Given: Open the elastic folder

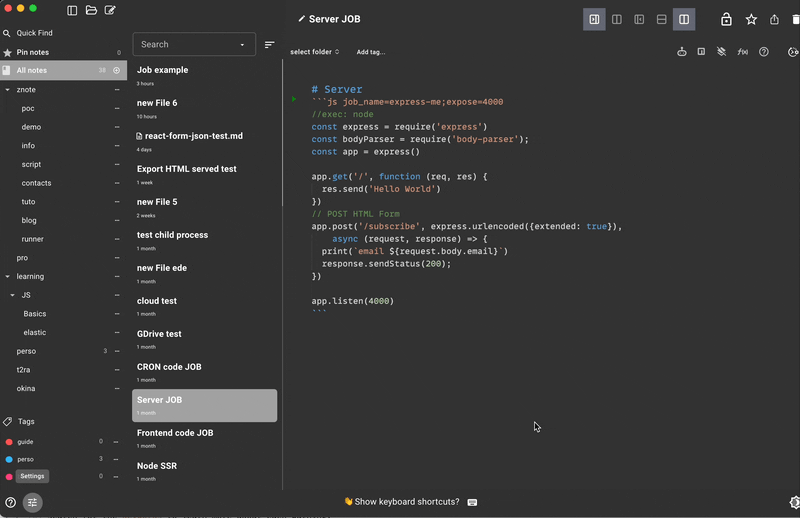Looking at the screenshot, I should pyautogui.click(x=34, y=332).
